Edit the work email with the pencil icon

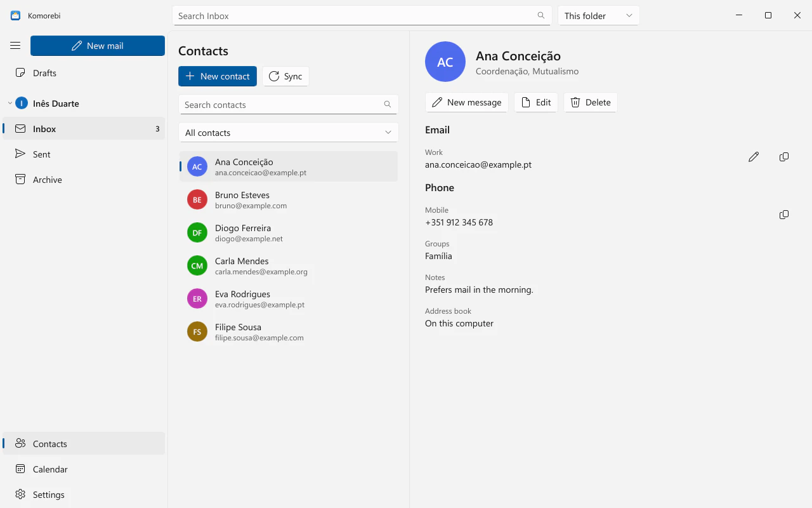point(754,157)
